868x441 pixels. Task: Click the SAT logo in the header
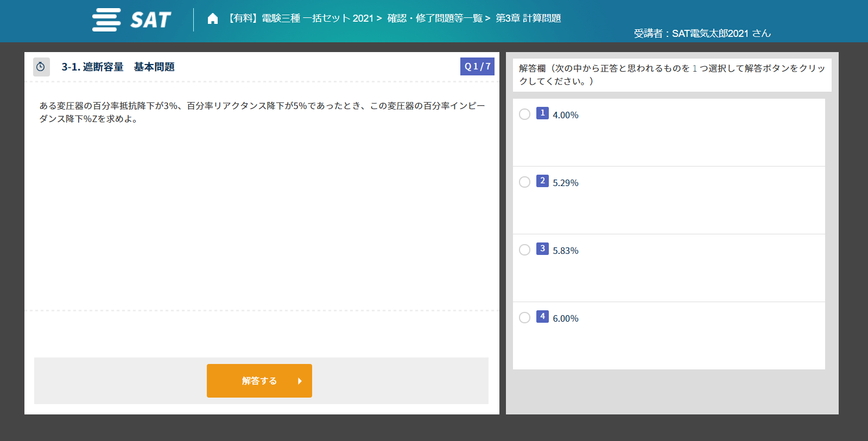[x=132, y=20]
